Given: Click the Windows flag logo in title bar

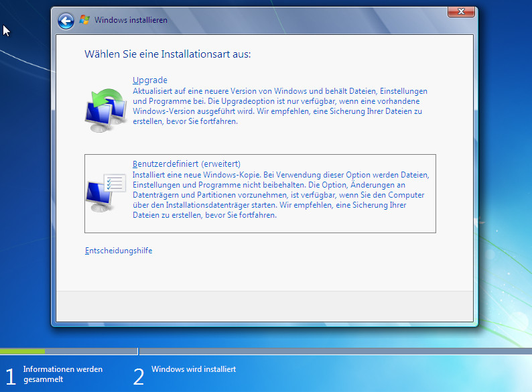Looking at the screenshot, I should tap(84, 19).
